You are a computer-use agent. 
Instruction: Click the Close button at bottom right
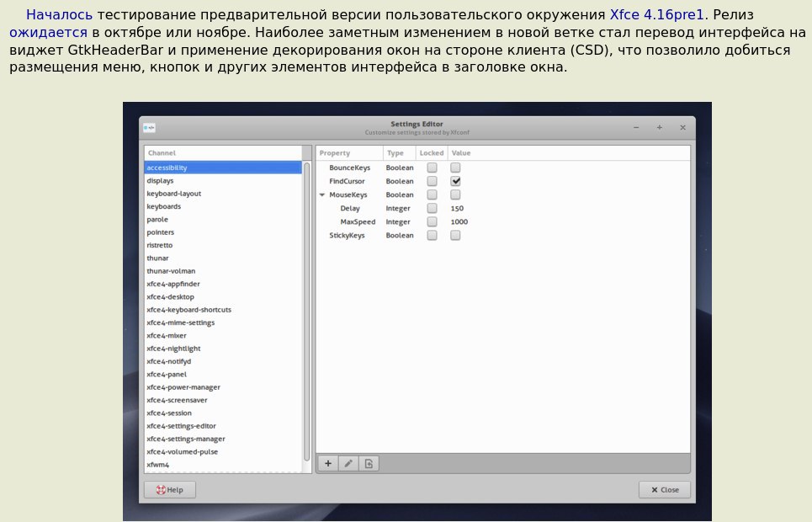[665, 490]
